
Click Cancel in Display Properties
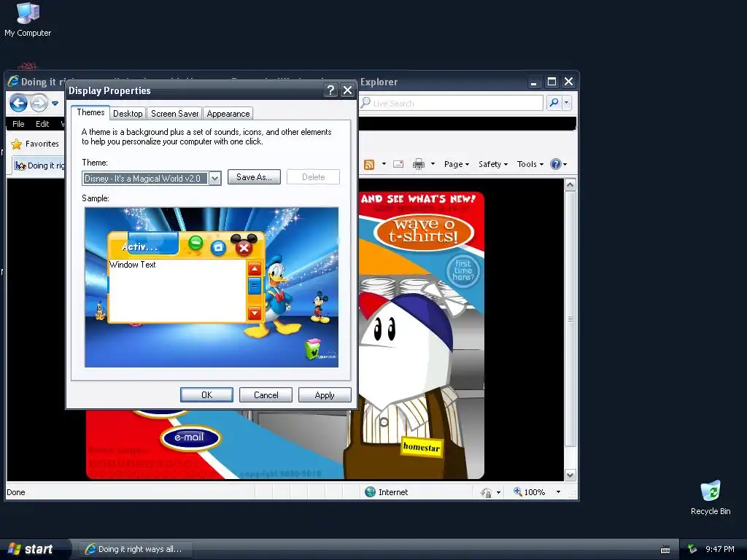(266, 395)
